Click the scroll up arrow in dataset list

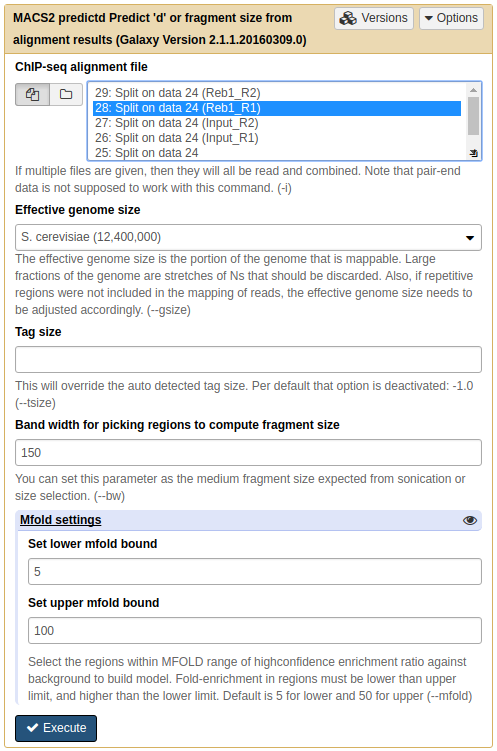click(473, 90)
